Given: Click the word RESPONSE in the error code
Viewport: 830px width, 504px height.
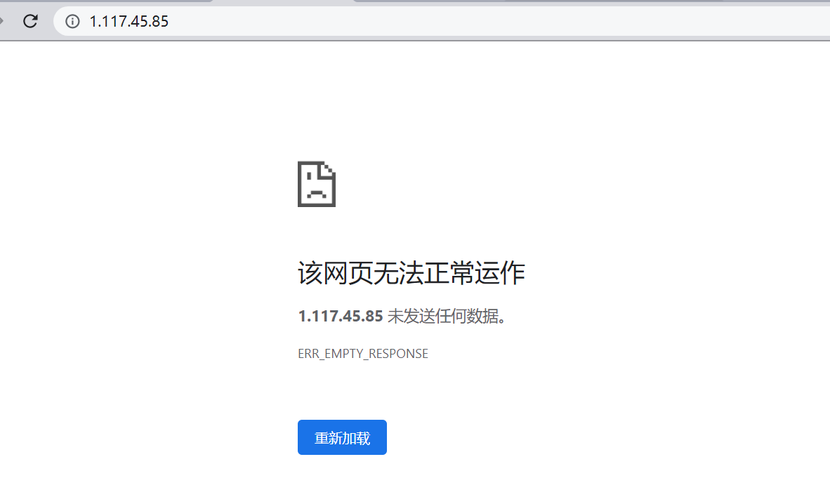Looking at the screenshot, I should pos(398,354).
